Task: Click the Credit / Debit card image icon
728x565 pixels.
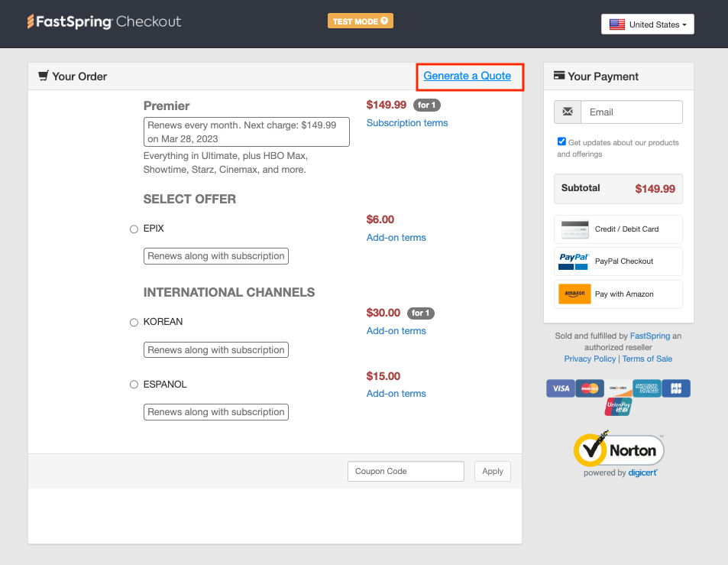Action: pos(574,229)
